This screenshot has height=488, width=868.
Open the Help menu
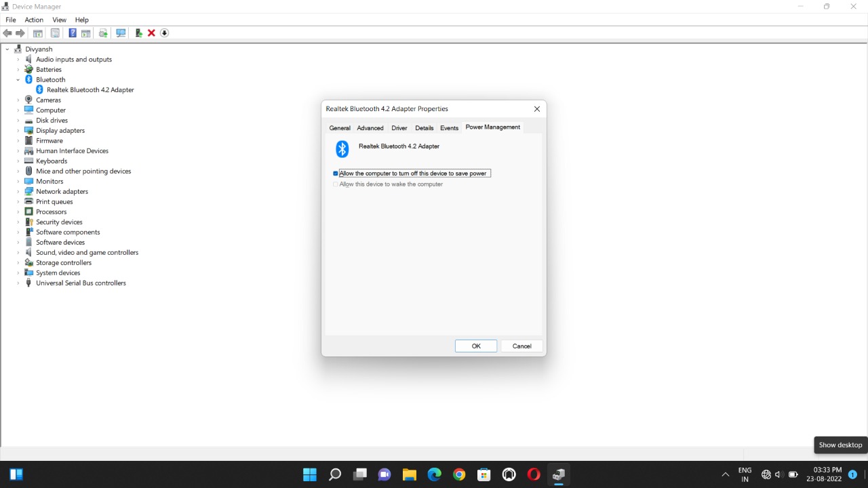[81, 20]
